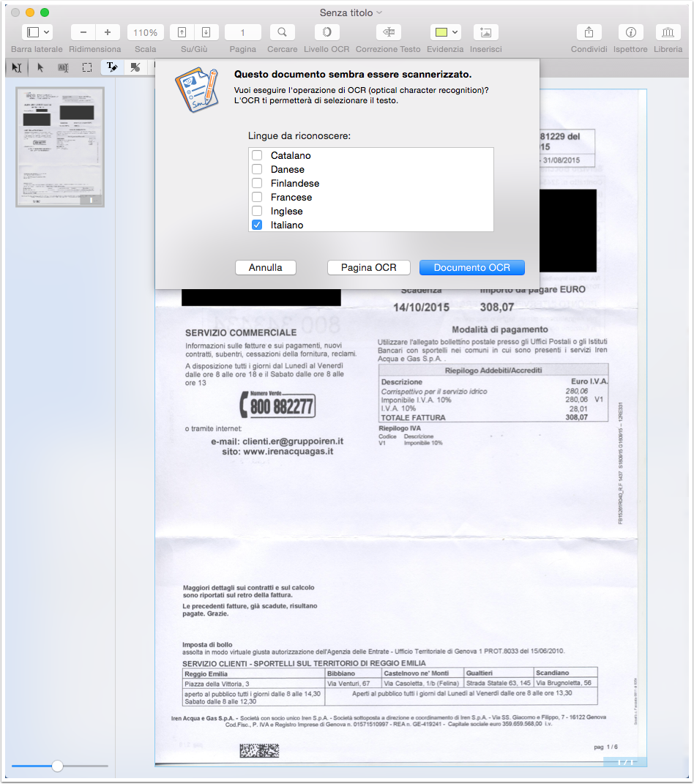This screenshot has width=694, height=784.
Task: Adjust the thumbnail size slider knob
Action: (58, 766)
